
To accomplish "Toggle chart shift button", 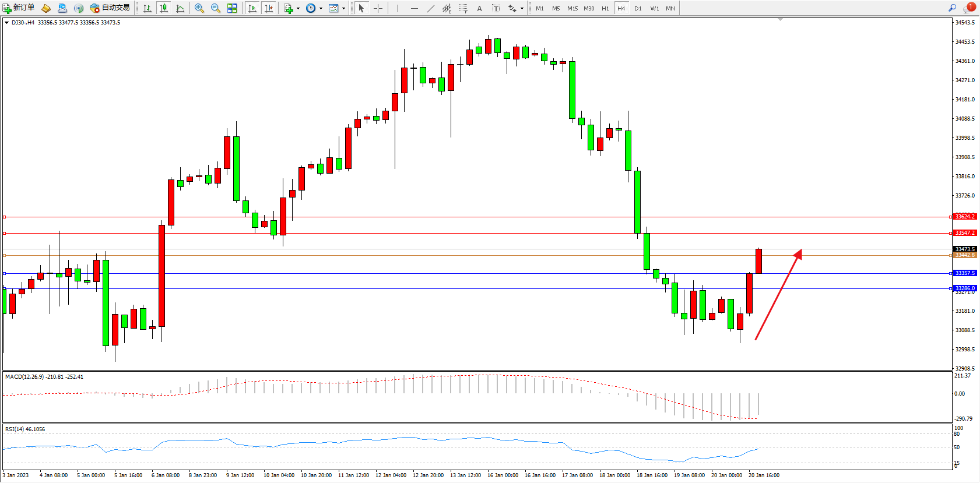I will (269, 8).
